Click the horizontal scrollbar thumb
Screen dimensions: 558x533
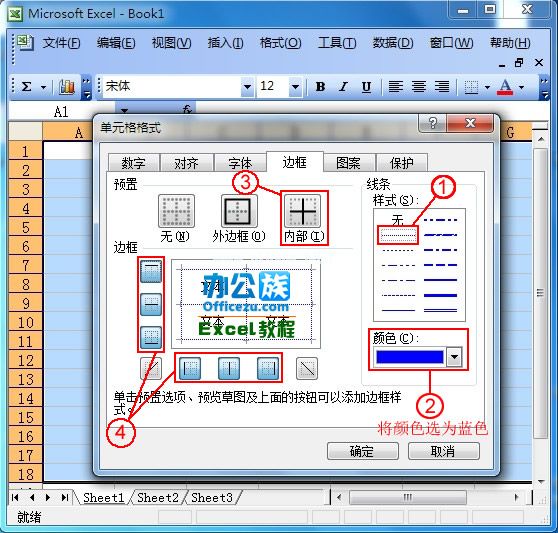407,497
